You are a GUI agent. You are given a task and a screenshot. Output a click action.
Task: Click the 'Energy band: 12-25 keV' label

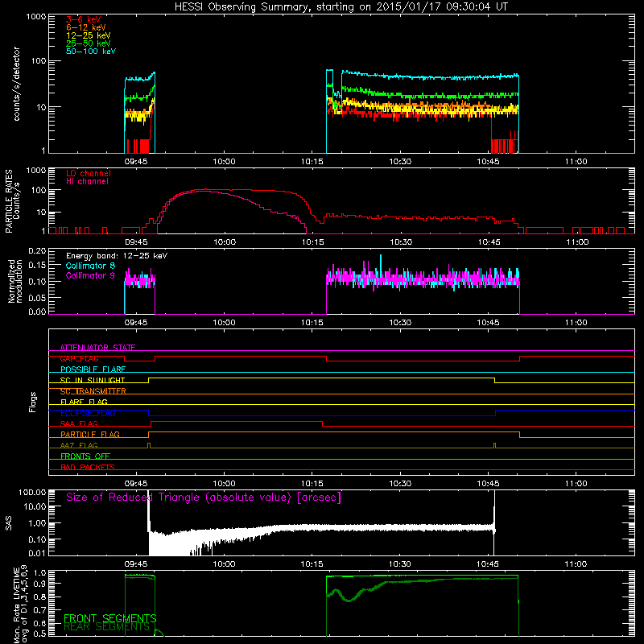coord(117,256)
